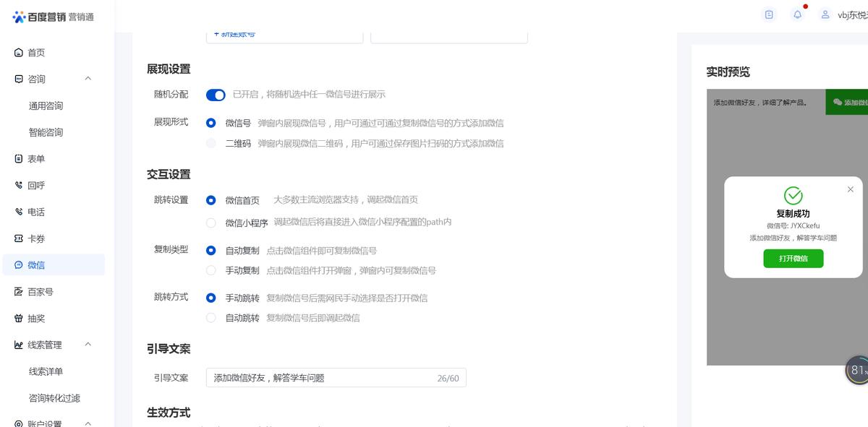
Task: Select the 二维码 display format option
Action: click(210, 142)
